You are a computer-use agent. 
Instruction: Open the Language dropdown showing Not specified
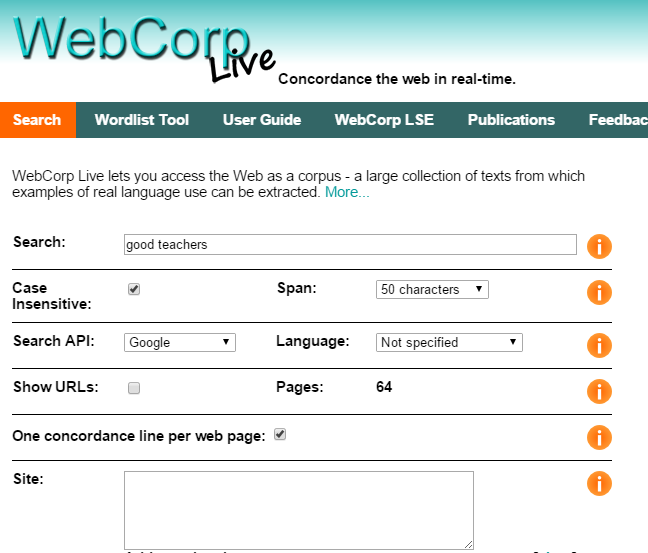click(449, 342)
